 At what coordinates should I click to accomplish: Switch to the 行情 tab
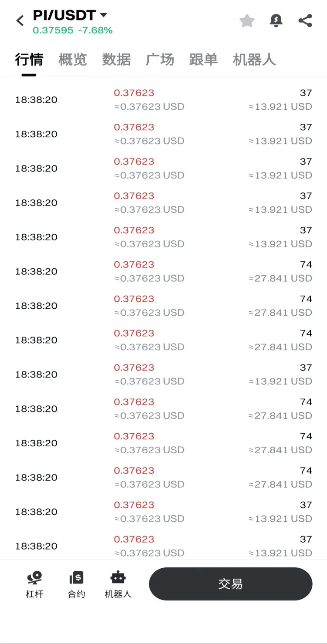29,60
